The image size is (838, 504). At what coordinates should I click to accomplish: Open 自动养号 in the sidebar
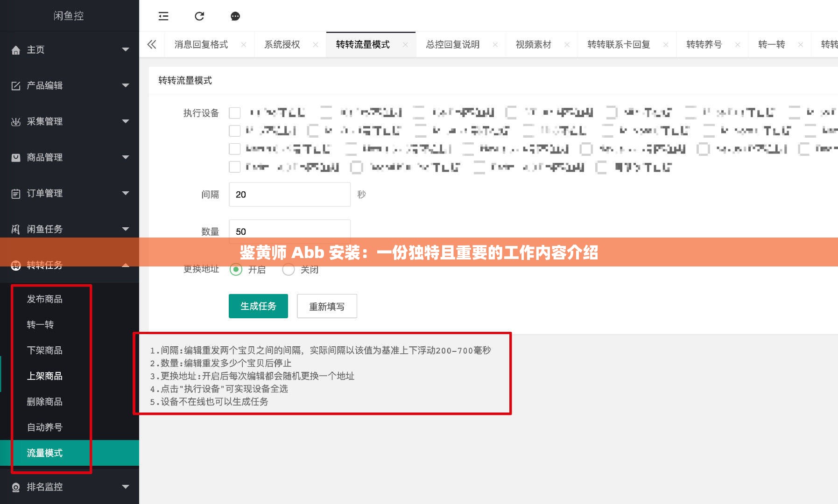(45, 427)
